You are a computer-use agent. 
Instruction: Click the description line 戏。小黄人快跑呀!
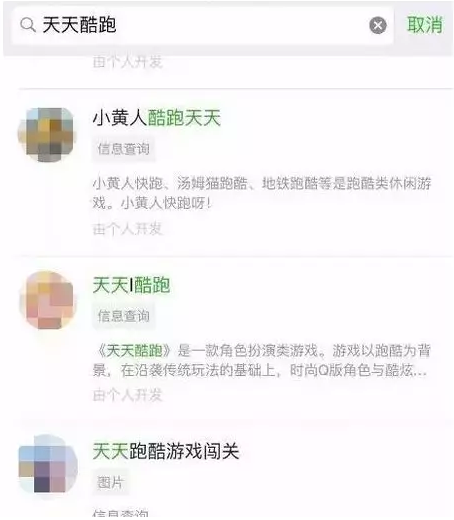152,203
